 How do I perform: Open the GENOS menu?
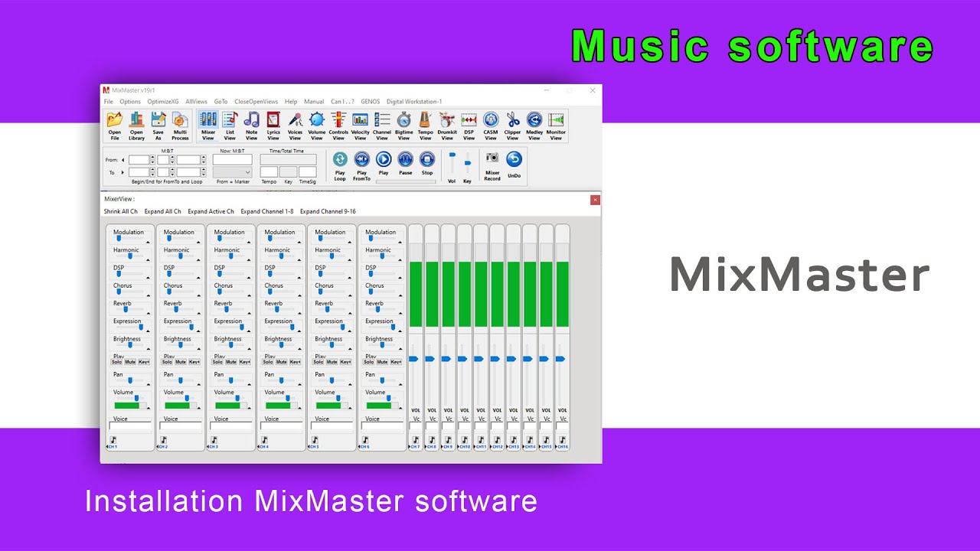pyautogui.click(x=371, y=101)
